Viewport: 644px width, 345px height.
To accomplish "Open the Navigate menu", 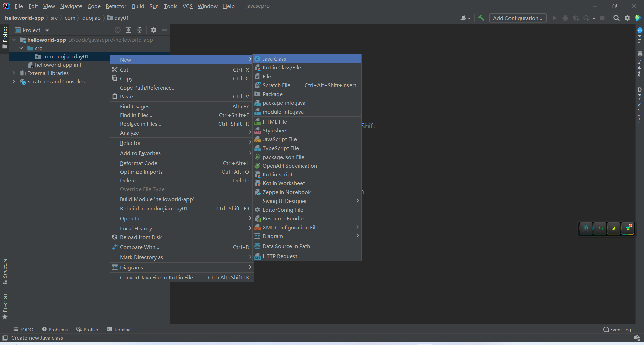I will tap(71, 6).
